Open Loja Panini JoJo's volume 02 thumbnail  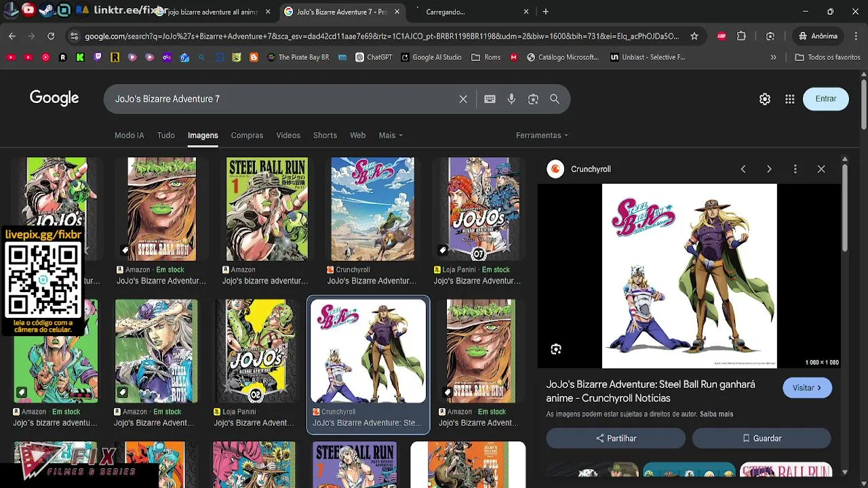(x=256, y=351)
